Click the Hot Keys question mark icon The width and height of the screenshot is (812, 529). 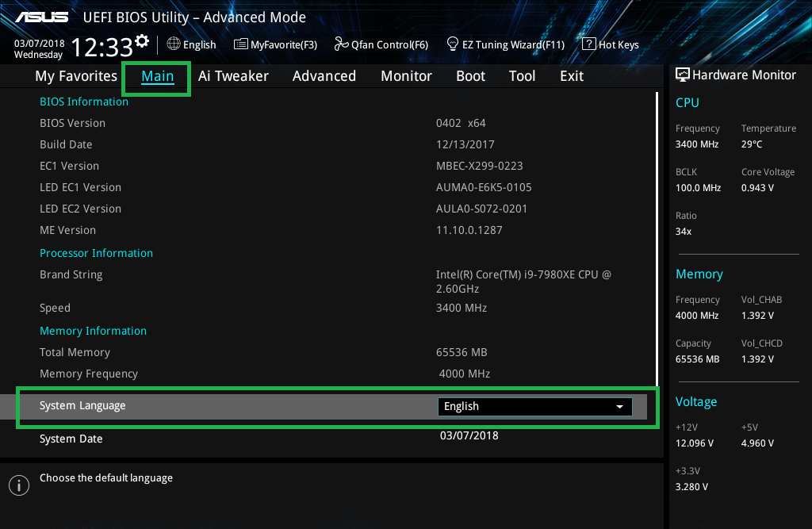click(589, 44)
